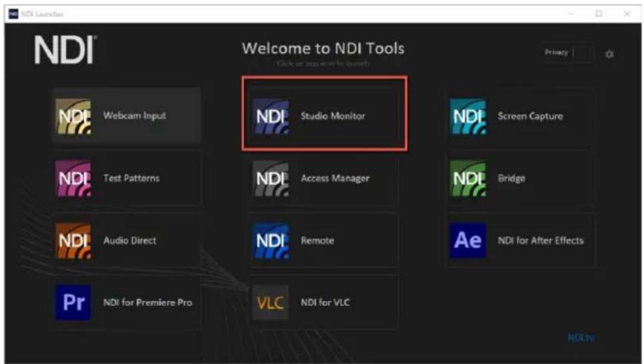This screenshot has height=364, width=644.
Task: Open launcher settings via gear icon
Action: 610,53
